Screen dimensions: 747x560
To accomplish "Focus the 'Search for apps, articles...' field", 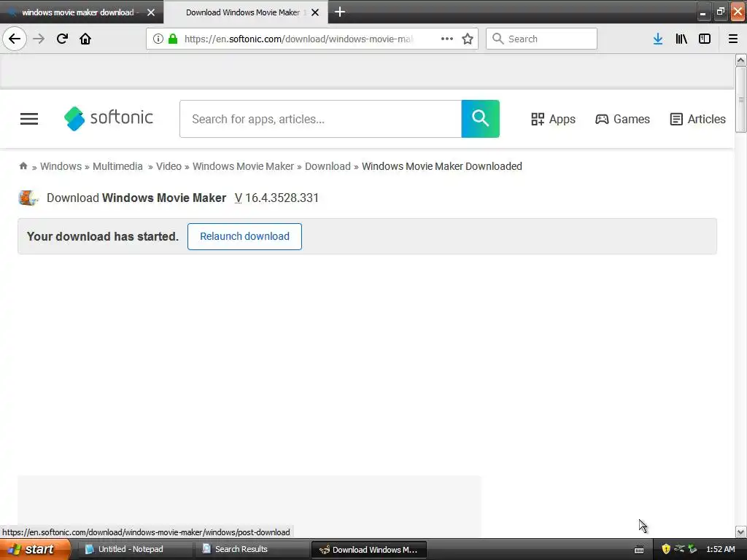I will point(321,119).
